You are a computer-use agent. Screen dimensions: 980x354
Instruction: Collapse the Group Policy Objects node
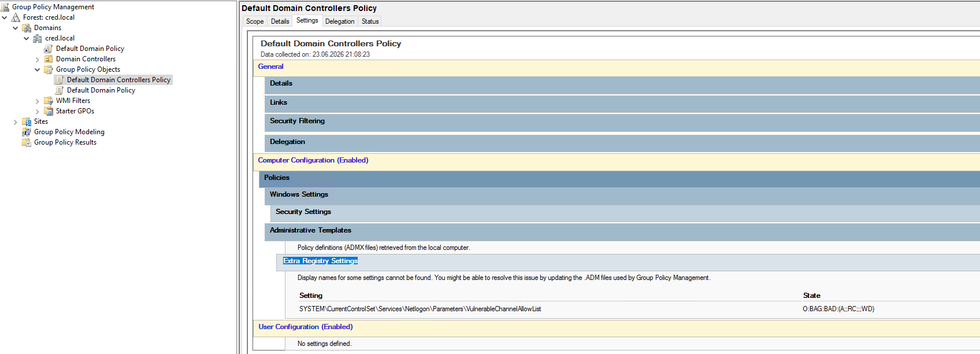coord(38,69)
